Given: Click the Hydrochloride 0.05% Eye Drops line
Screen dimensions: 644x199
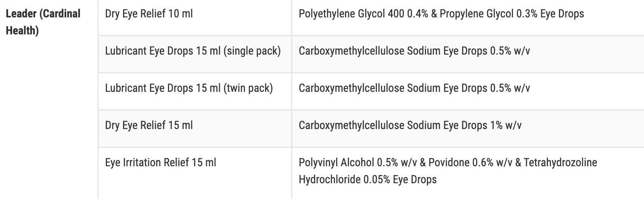Looking at the screenshot, I should (x=368, y=179).
